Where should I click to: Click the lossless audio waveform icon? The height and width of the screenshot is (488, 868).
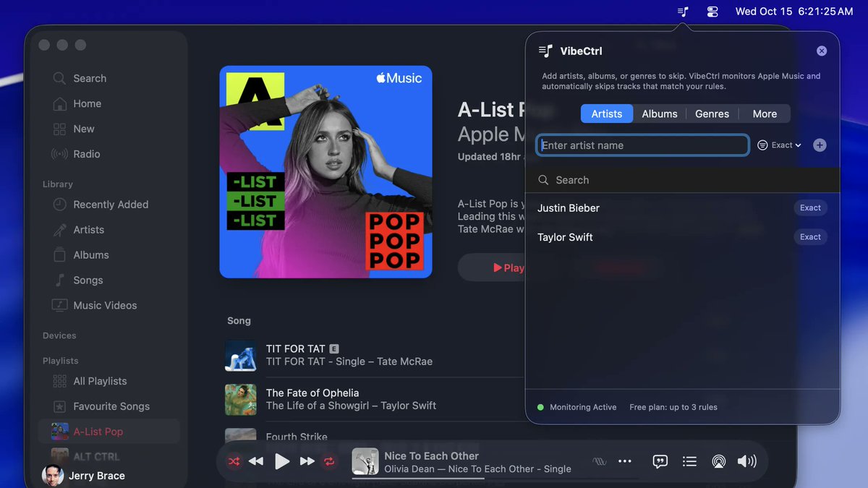[x=599, y=461]
